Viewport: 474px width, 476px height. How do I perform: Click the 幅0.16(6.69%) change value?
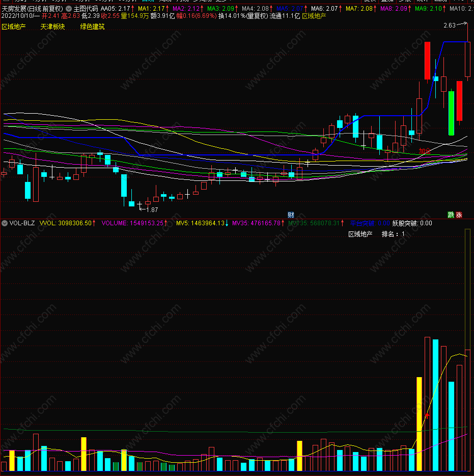197,16
